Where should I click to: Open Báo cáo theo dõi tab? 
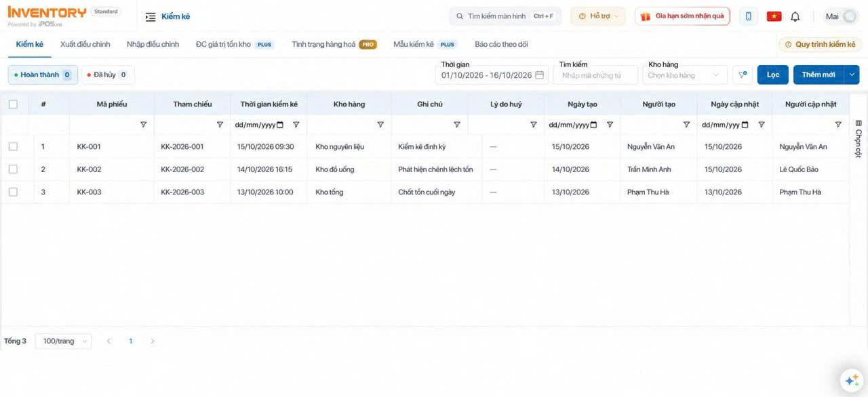[x=501, y=44]
